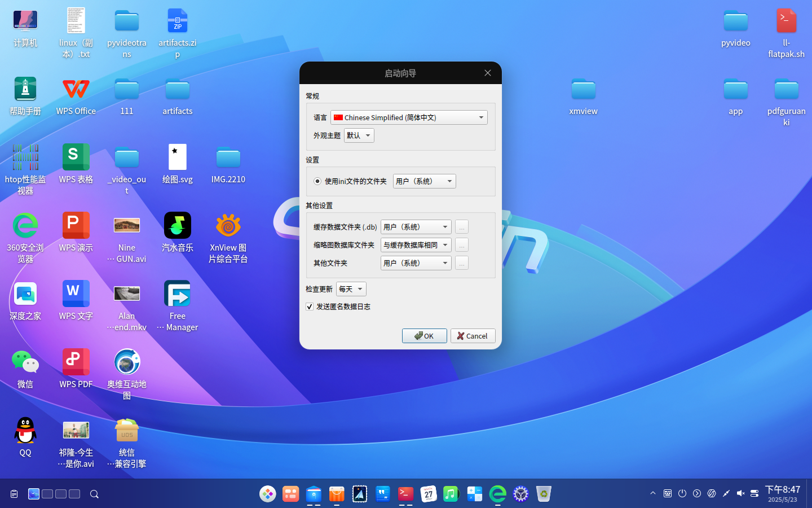
Task: Open the taskbar search icon
Action: [95, 494]
